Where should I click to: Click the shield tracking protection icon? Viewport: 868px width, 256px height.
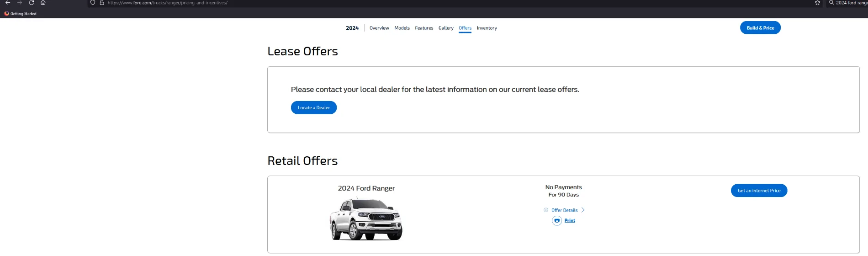click(93, 3)
